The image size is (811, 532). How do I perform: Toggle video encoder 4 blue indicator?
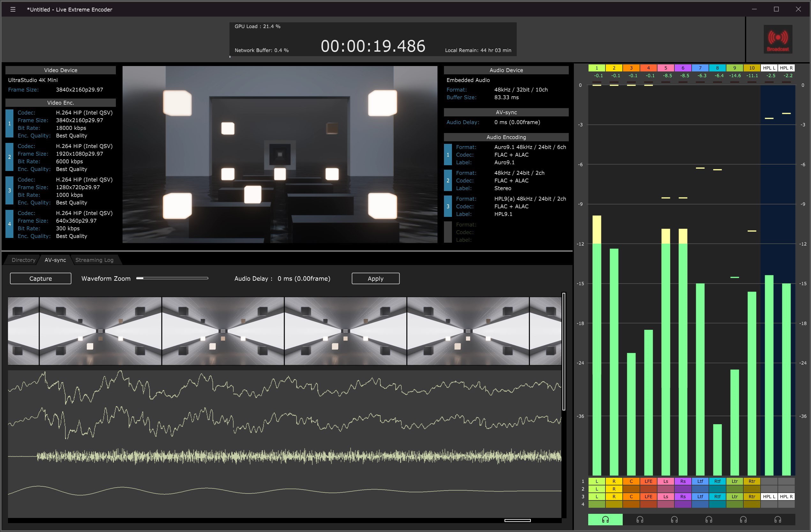click(10, 224)
